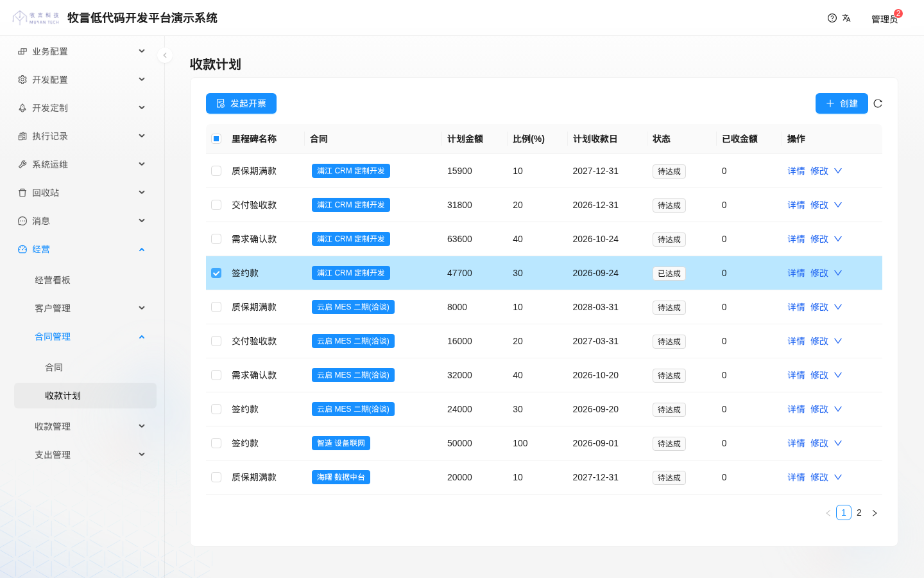
Task: Click the 发起开票 button
Action: click(x=241, y=103)
